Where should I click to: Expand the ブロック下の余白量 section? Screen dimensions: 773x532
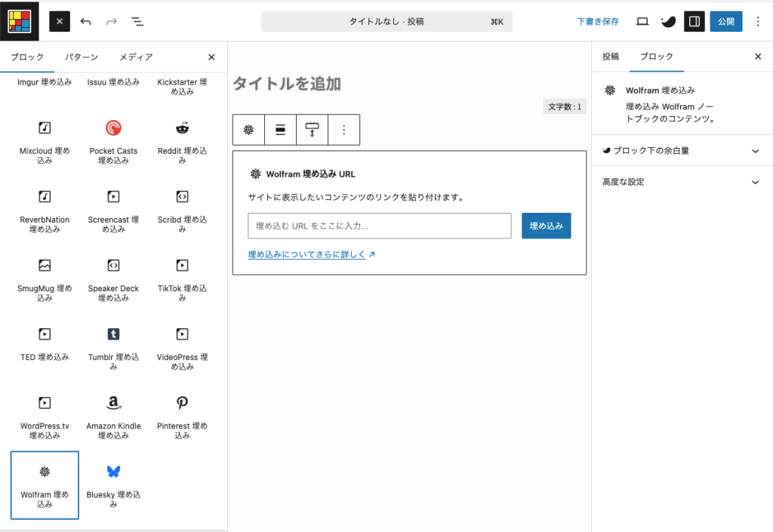[682, 151]
